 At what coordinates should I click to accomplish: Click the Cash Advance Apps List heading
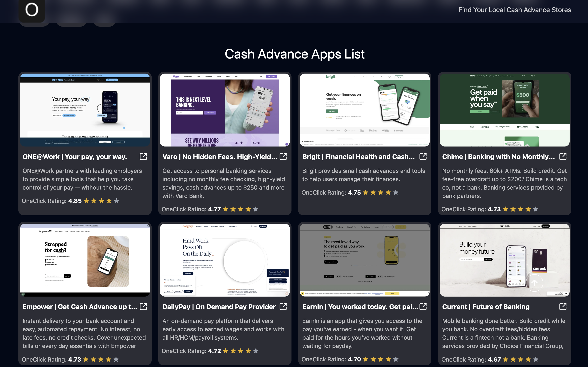tap(294, 54)
